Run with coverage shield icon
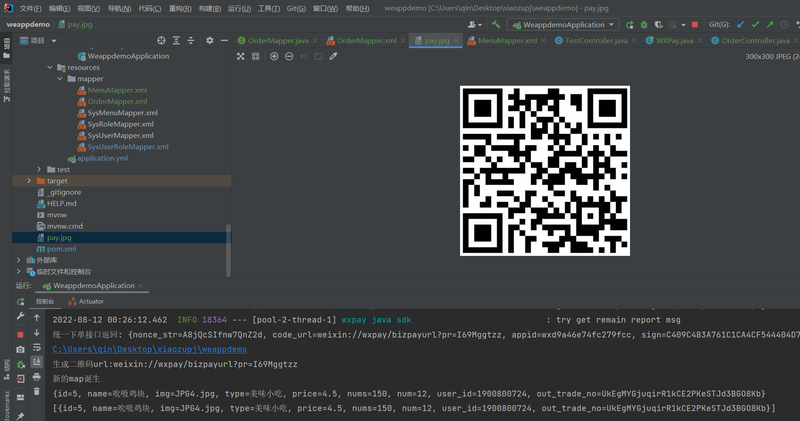This screenshot has width=800, height=421. pyautogui.click(x=659, y=24)
